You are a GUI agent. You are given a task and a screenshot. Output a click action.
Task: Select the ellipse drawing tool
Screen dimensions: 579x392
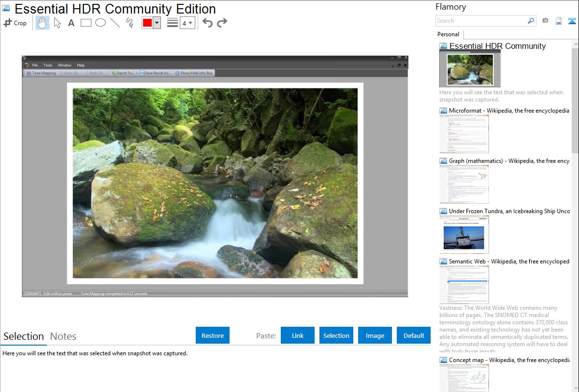[101, 23]
